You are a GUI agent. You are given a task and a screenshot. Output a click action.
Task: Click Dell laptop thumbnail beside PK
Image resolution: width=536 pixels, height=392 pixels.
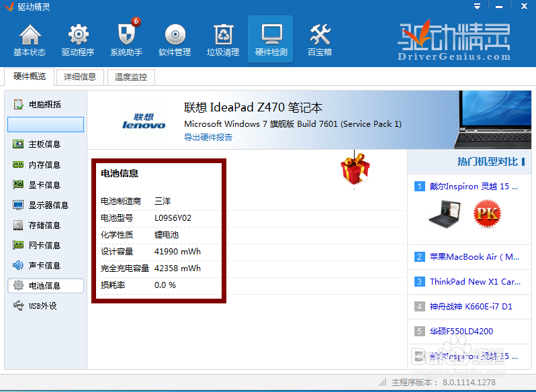[445, 214]
